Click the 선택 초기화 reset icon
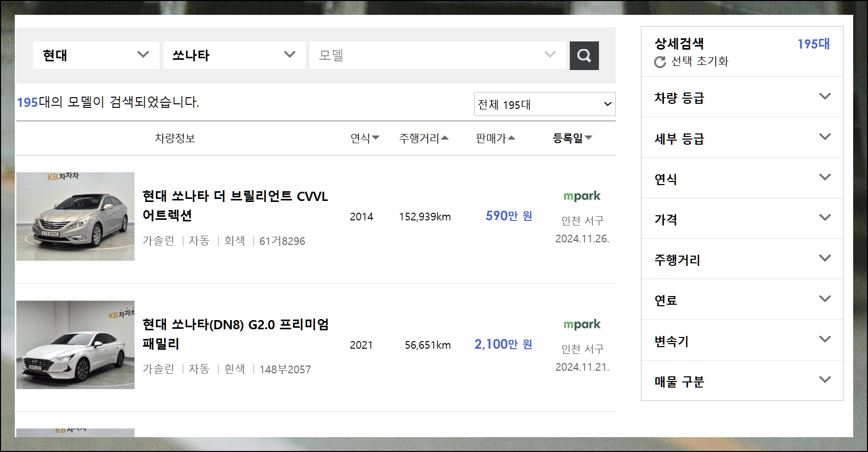The width and height of the screenshot is (868, 452). click(x=660, y=62)
